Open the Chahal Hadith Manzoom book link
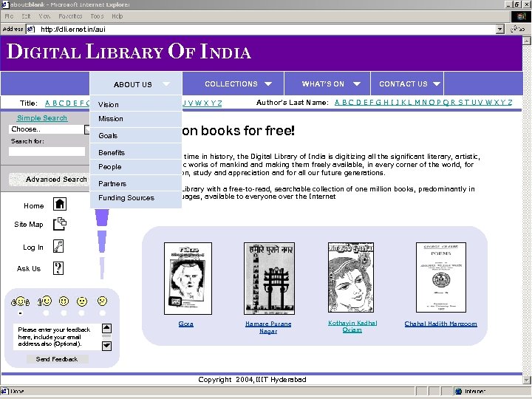Screen dimensions: 532x399 pos(440,324)
